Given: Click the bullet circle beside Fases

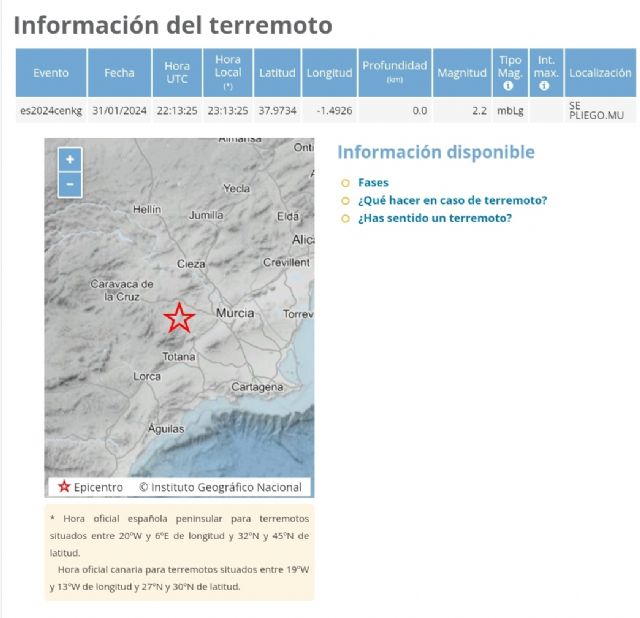Looking at the screenshot, I should [x=345, y=183].
